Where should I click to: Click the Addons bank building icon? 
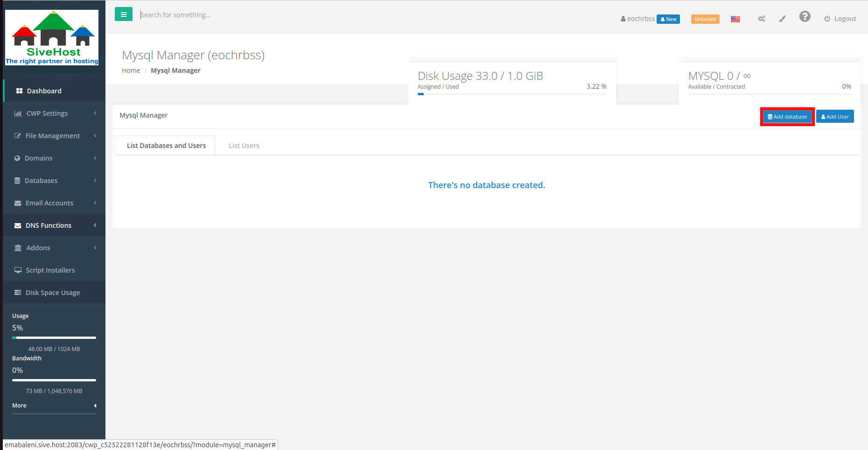pos(18,248)
